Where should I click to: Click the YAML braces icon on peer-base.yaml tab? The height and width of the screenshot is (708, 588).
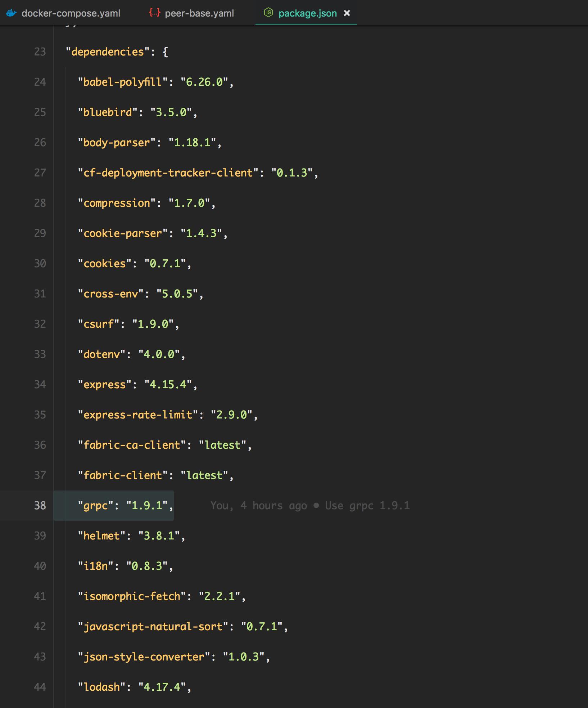click(155, 13)
